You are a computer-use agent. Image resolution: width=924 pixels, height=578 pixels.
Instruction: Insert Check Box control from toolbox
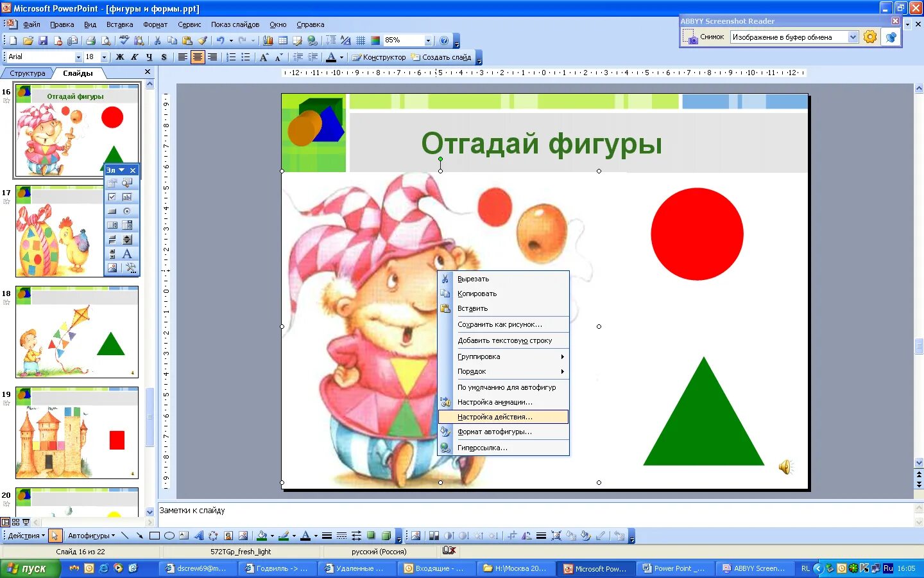[x=112, y=197]
